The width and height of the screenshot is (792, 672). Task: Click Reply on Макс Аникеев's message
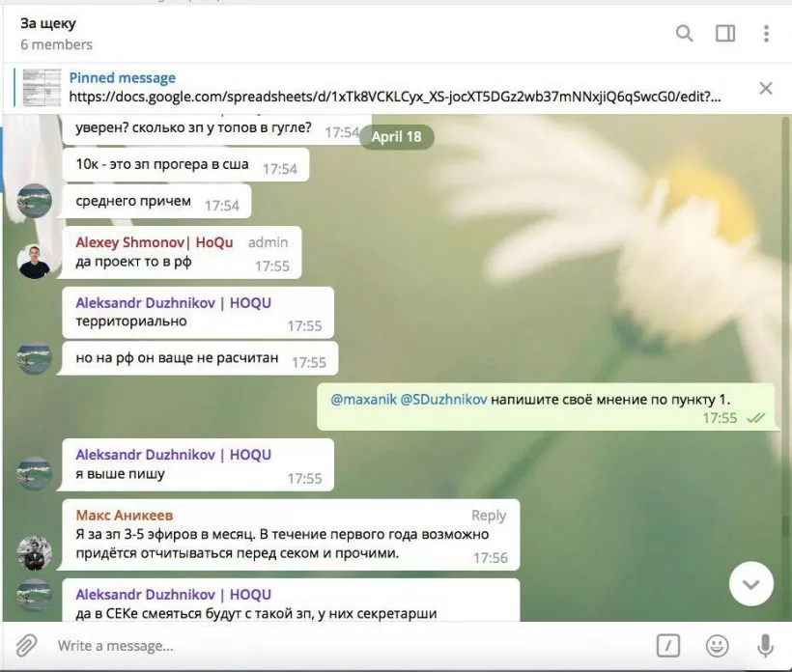point(488,516)
